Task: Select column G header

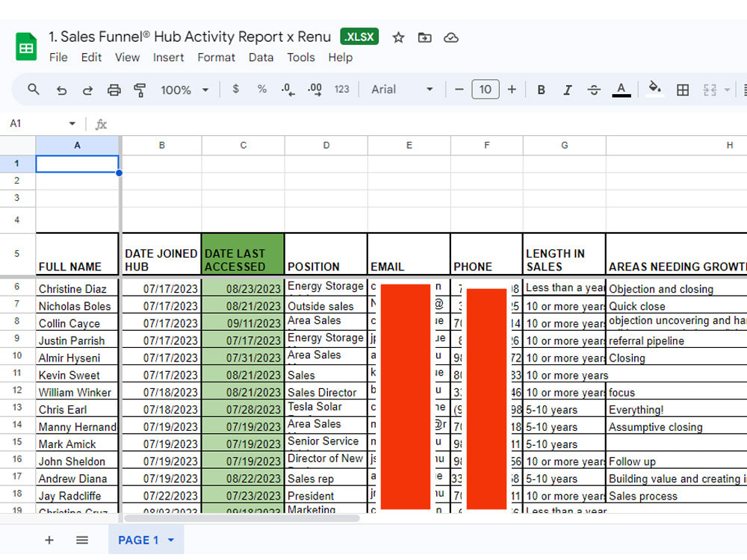Action: coord(564,146)
